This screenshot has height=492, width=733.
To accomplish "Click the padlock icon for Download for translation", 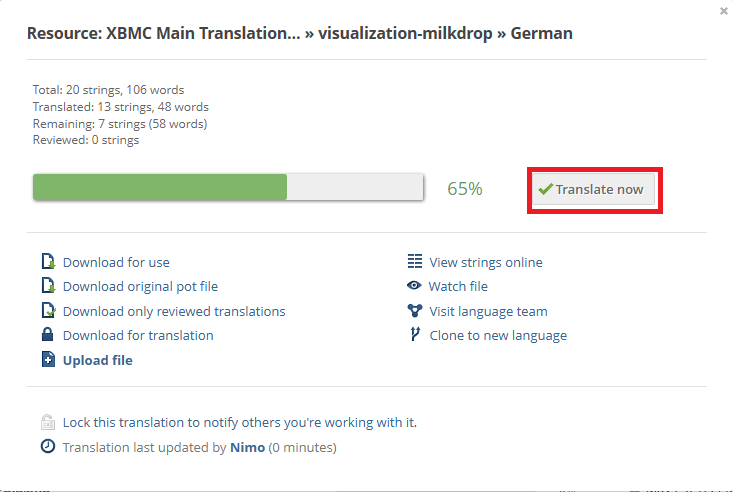I will pyautogui.click(x=47, y=334).
